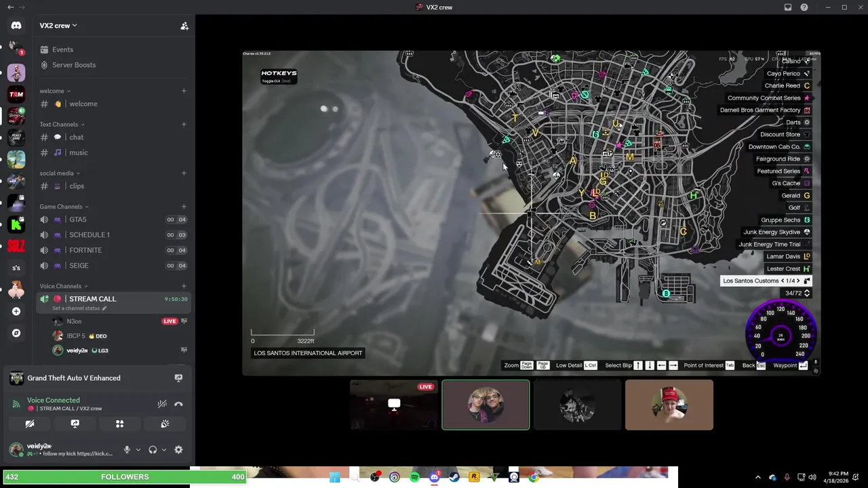Click the Voice Connected status label
The image size is (868, 488).
pyautogui.click(x=54, y=400)
